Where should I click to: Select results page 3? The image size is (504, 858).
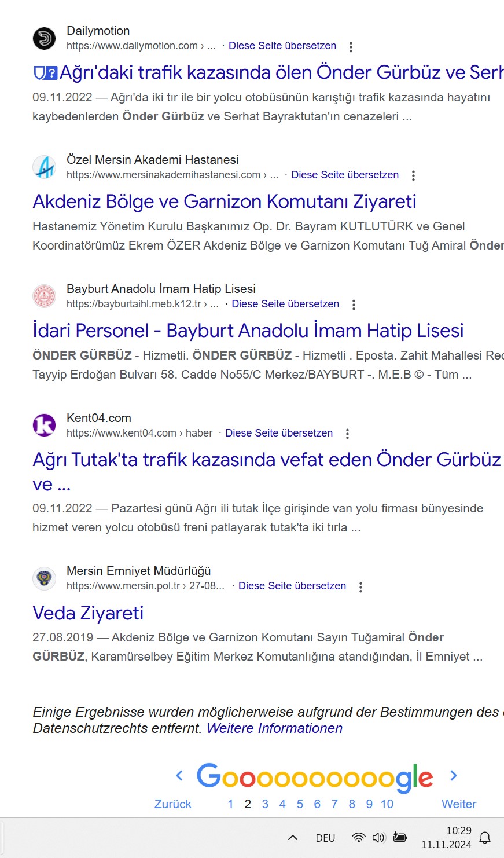tap(265, 804)
